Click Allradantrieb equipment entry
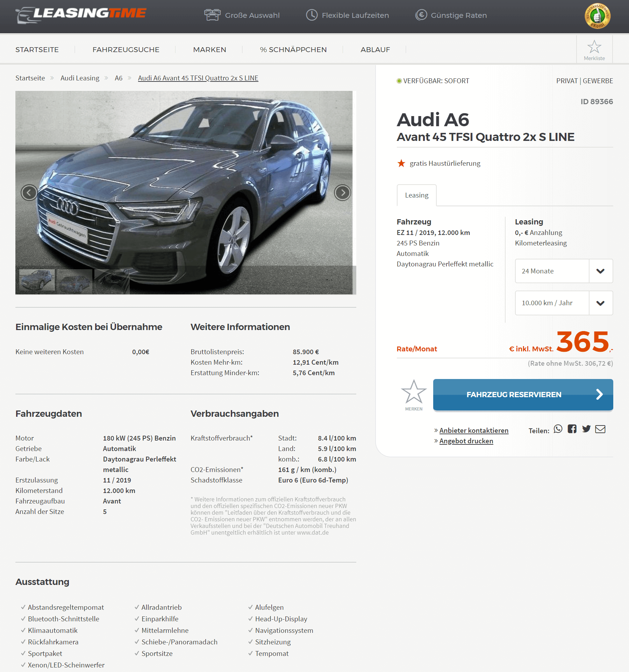The height and width of the screenshot is (672, 629). (x=161, y=607)
